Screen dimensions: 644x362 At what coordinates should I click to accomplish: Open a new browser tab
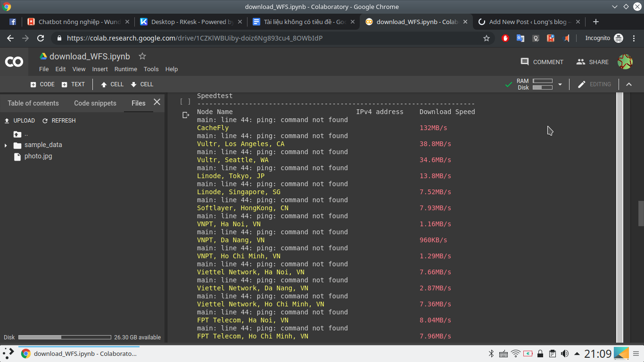click(596, 22)
